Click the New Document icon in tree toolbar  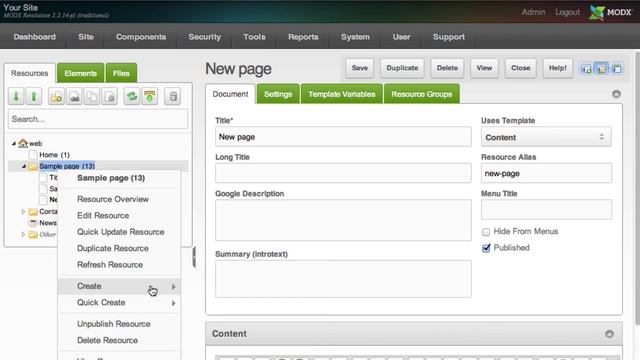click(56, 97)
